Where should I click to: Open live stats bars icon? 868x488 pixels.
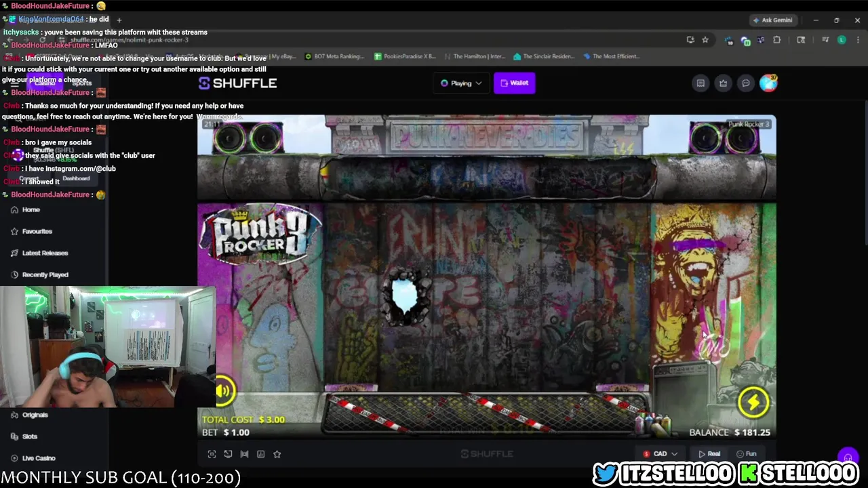point(244,454)
